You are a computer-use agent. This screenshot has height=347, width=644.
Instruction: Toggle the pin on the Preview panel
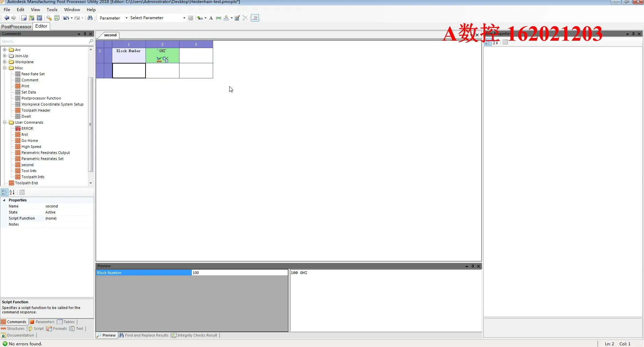pyautogui.click(x=473, y=266)
